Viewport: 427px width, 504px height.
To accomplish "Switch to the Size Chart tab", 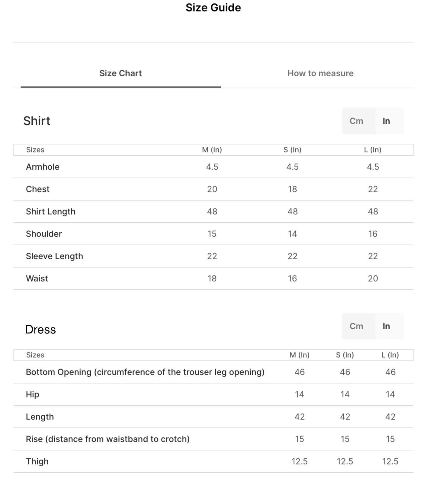I will [120, 73].
